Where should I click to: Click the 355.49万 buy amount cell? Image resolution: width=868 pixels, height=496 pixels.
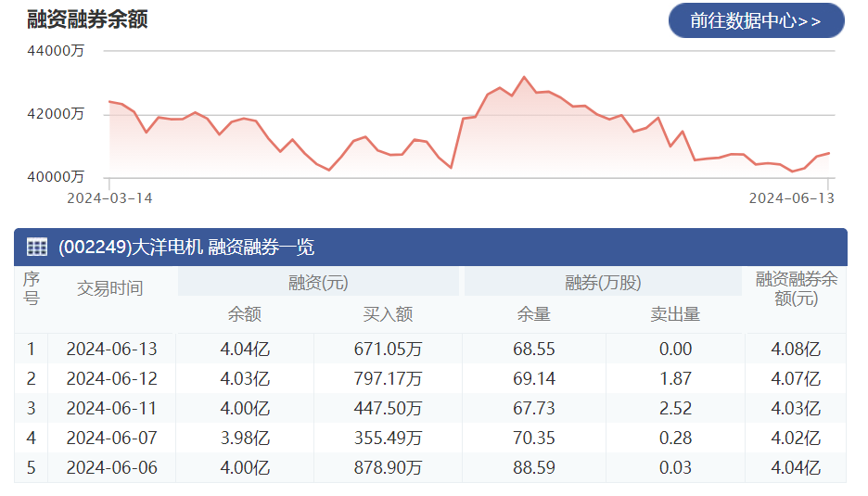[388, 438]
